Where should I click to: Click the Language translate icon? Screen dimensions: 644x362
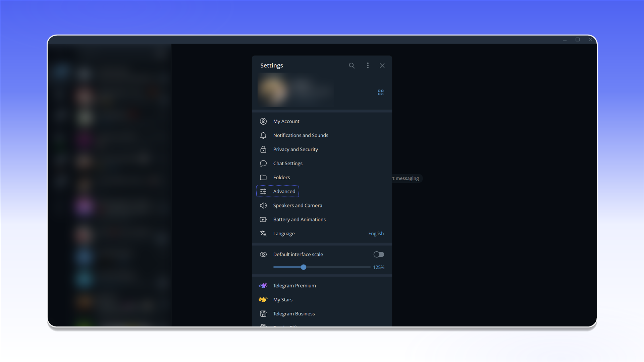[263, 234]
